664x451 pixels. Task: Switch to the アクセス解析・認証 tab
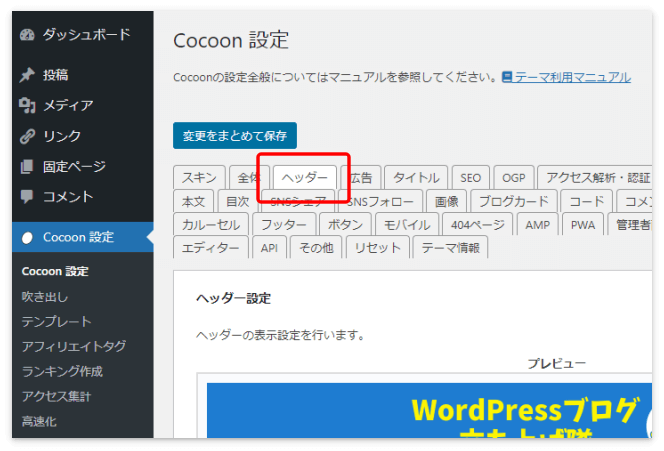tap(595, 177)
